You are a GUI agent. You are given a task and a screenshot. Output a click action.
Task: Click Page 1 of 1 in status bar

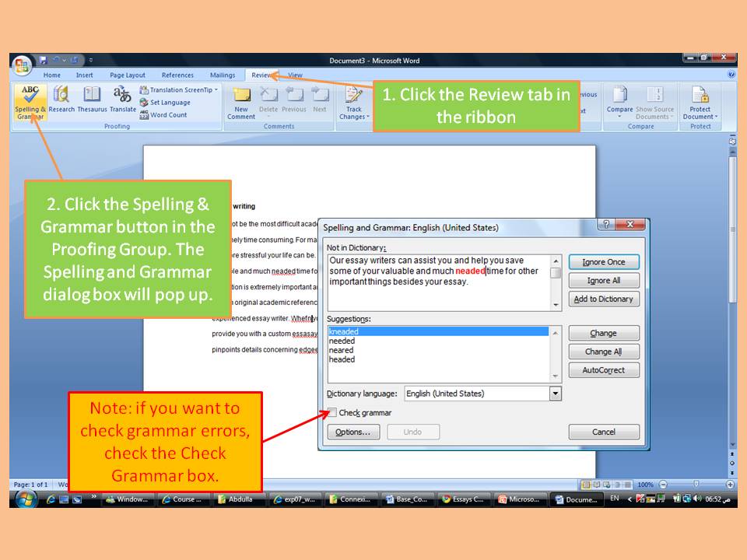(x=30, y=485)
